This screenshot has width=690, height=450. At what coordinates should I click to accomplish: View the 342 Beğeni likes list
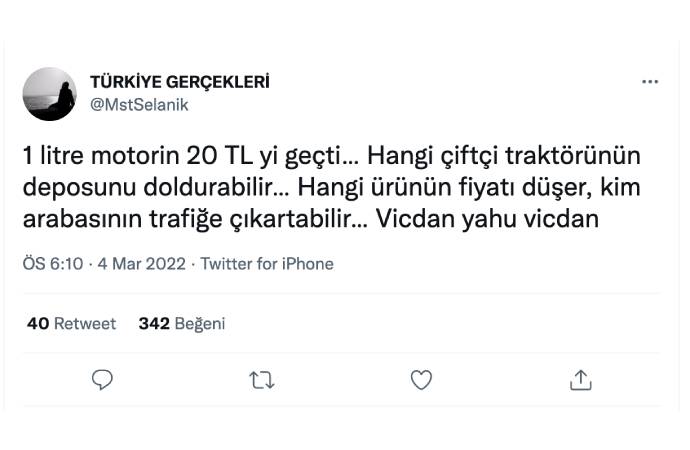(x=182, y=323)
